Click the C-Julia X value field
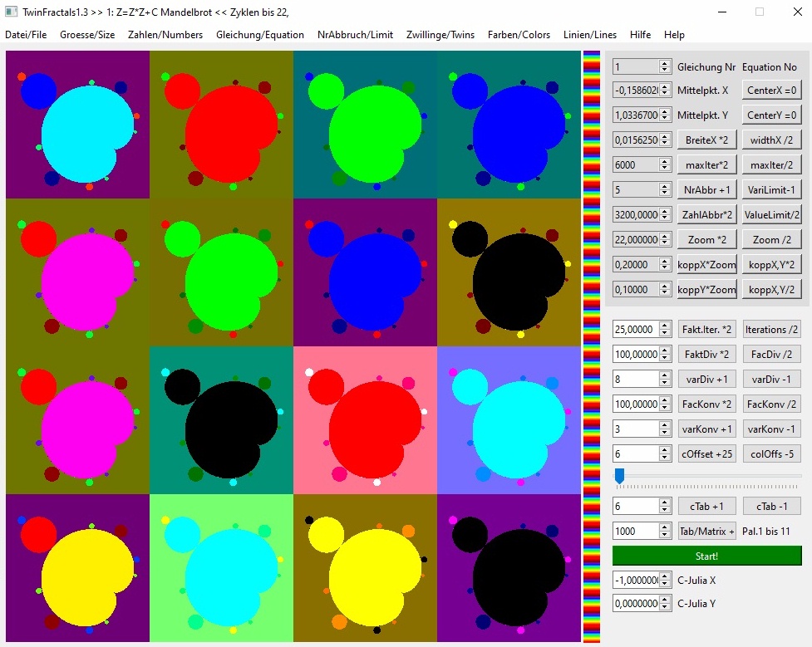The width and height of the screenshot is (812, 647). click(x=642, y=581)
